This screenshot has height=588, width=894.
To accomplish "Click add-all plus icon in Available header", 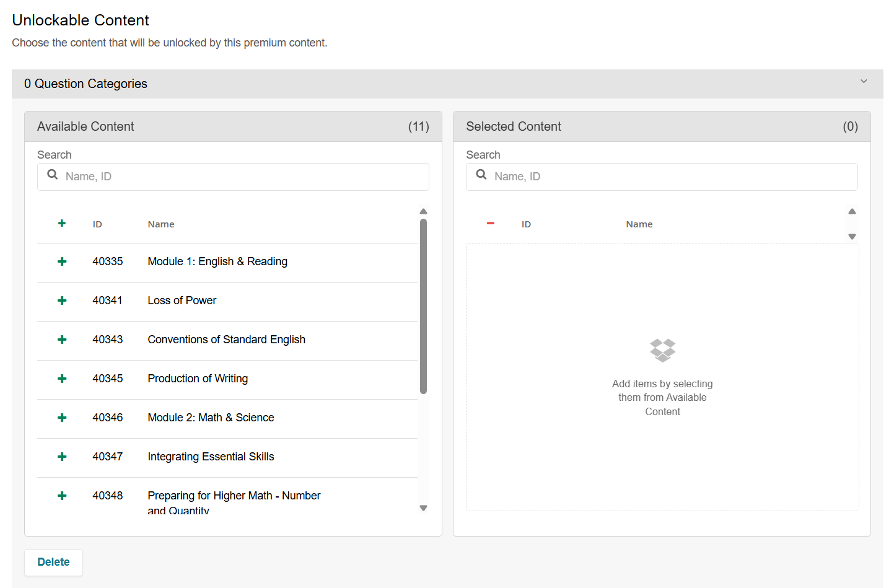I will 62,224.
